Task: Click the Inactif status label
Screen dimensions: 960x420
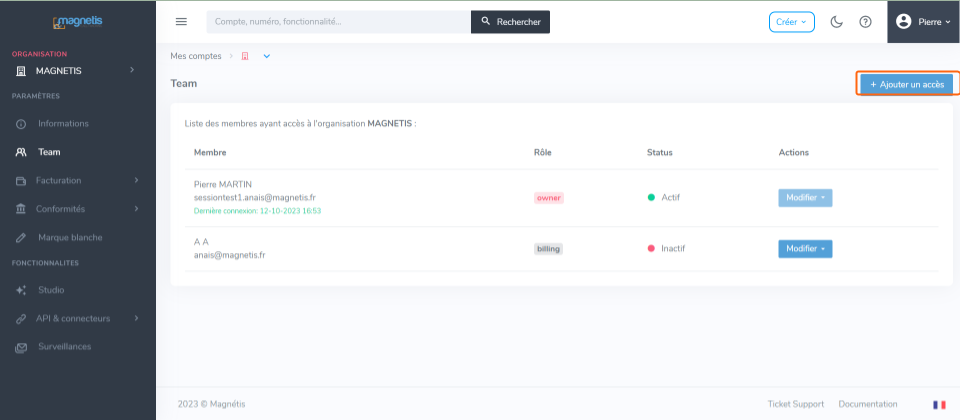Action: 673,249
